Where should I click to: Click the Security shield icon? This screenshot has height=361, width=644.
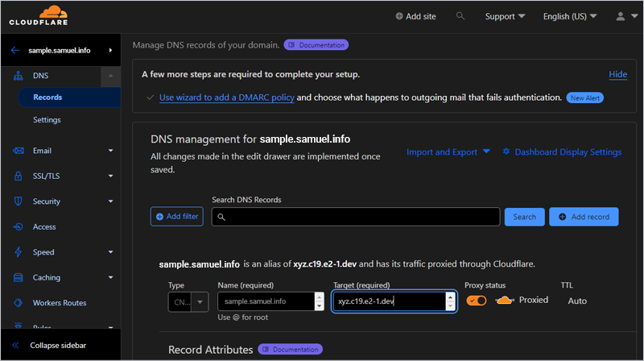pos(18,201)
